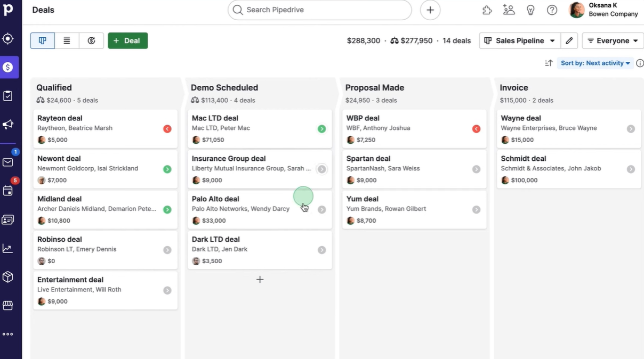Open the Products box icon in sidebar
Viewport: 644px width, 359px height.
(x=7, y=276)
